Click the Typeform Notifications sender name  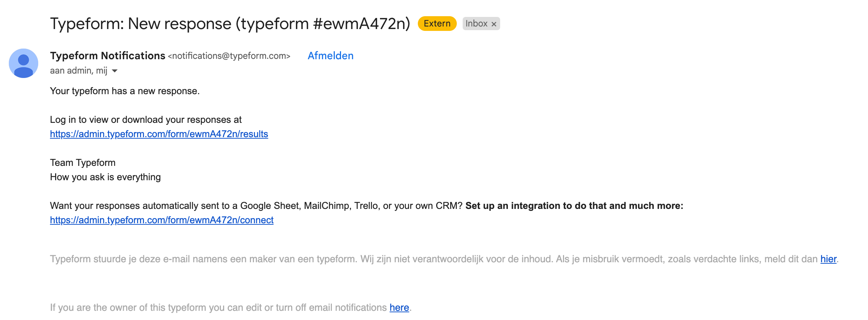[108, 56]
